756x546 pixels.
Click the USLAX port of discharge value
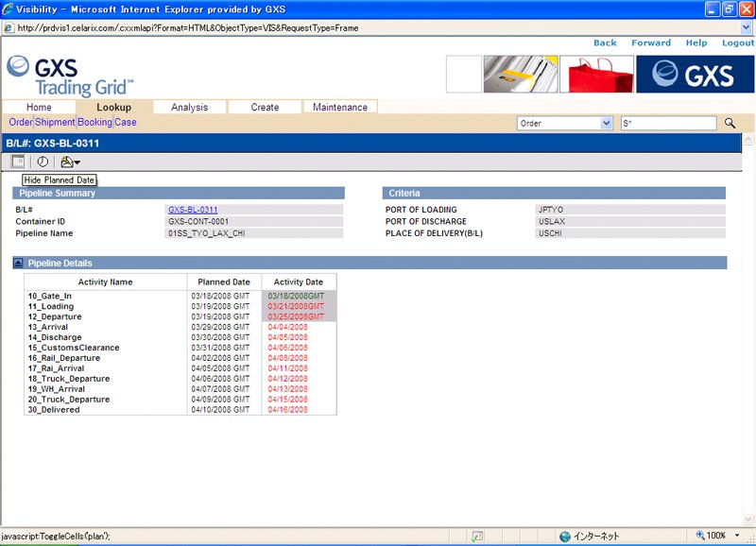click(x=552, y=222)
